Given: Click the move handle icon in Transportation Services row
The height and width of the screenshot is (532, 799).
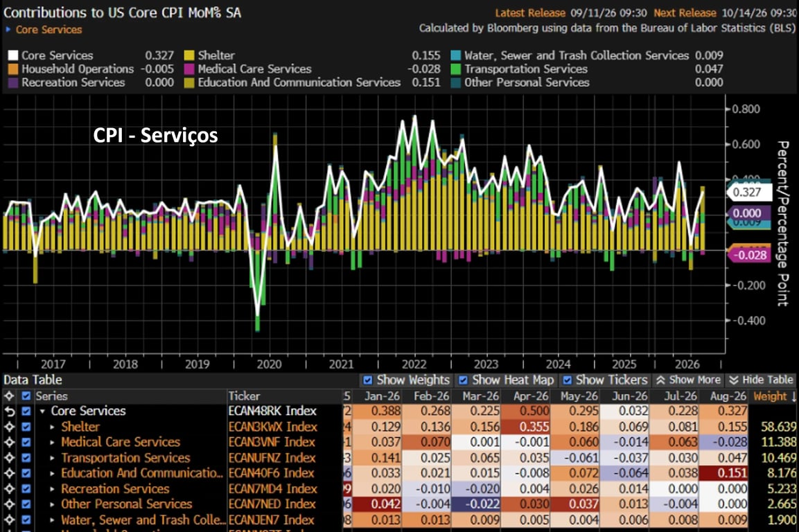Looking at the screenshot, I should [9, 458].
